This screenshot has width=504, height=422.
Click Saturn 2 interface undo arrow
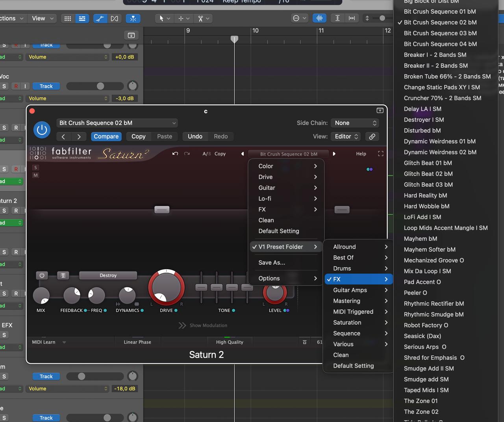175,154
